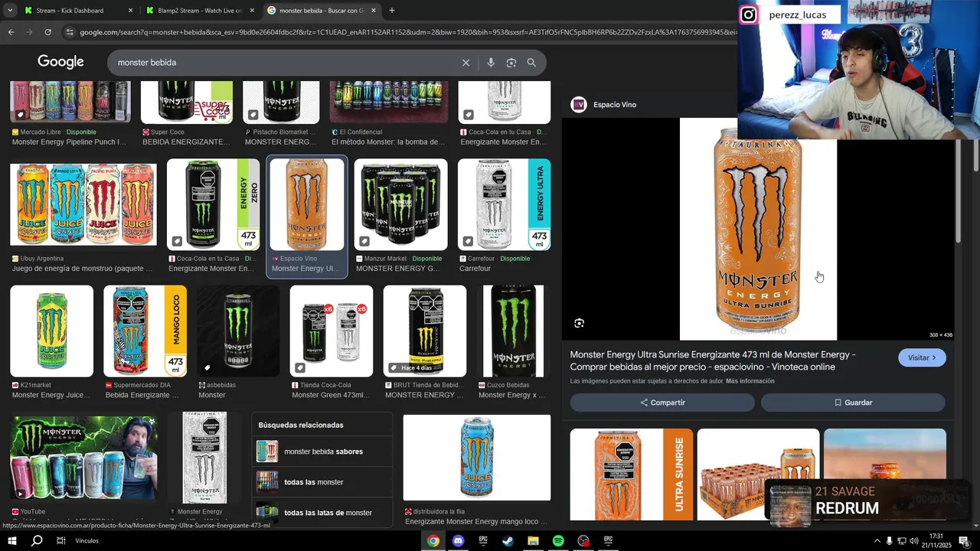The height and width of the screenshot is (551, 980).
Task: Show hidden system tray icons chevron
Action: click(877, 541)
